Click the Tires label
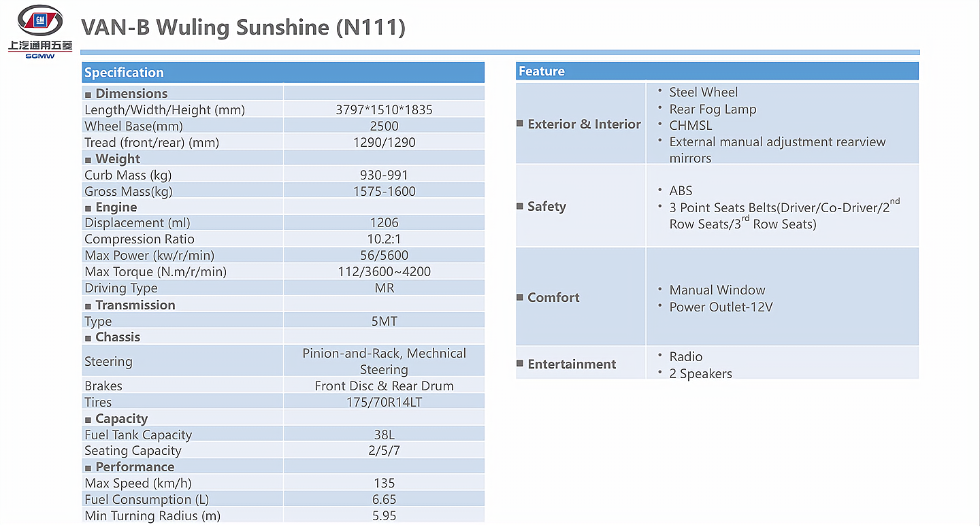980x527 pixels. 98,402
